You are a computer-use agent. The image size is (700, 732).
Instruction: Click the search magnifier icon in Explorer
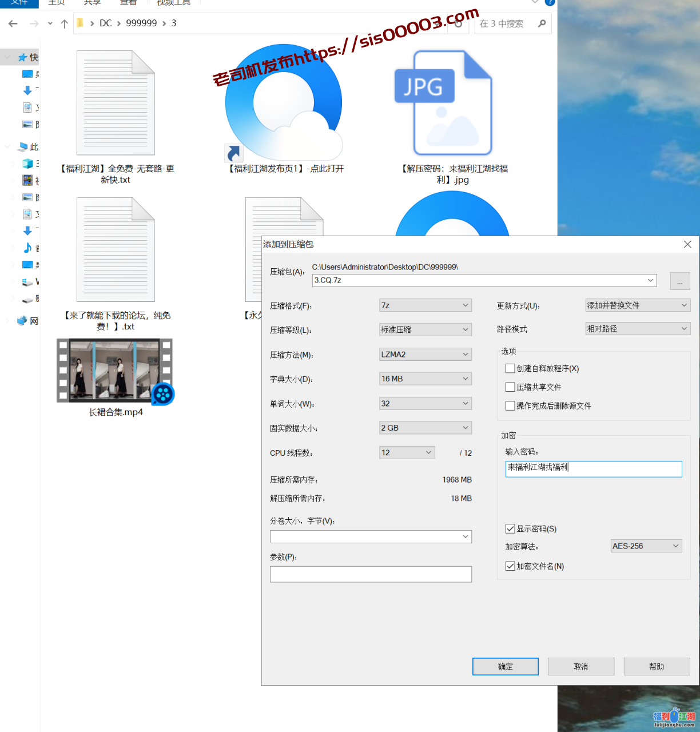(x=542, y=23)
